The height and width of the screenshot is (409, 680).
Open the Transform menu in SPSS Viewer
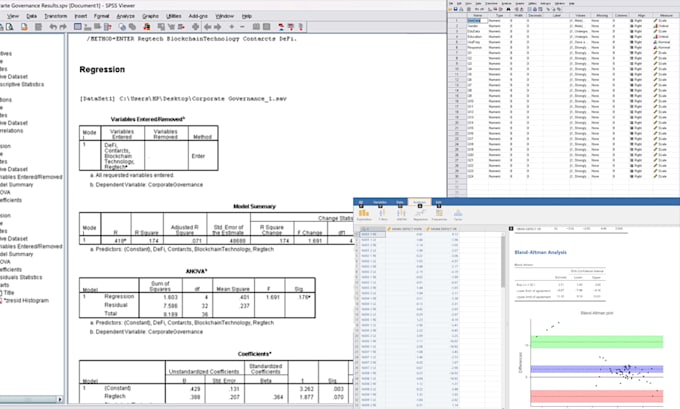point(56,16)
